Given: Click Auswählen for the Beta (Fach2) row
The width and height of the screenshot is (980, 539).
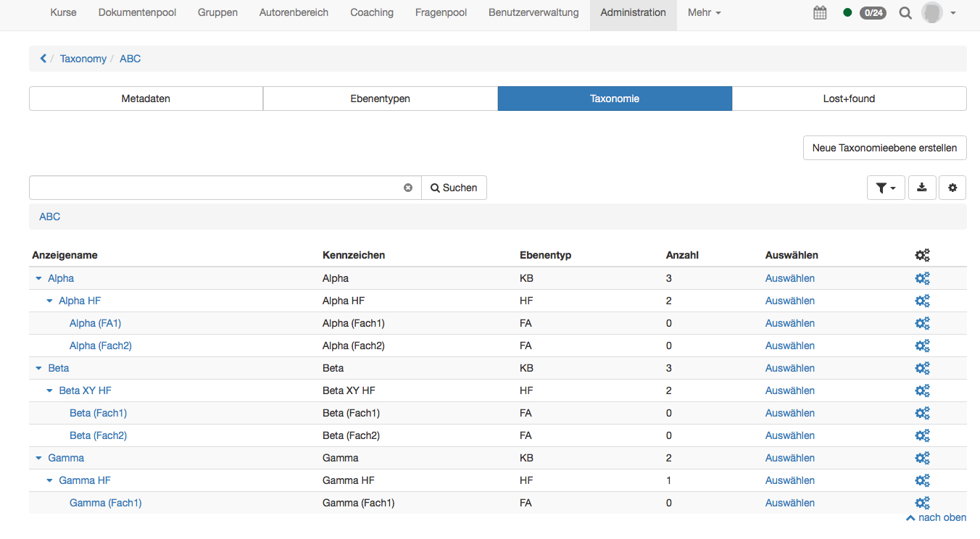Looking at the screenshot, I should [789, 435].
